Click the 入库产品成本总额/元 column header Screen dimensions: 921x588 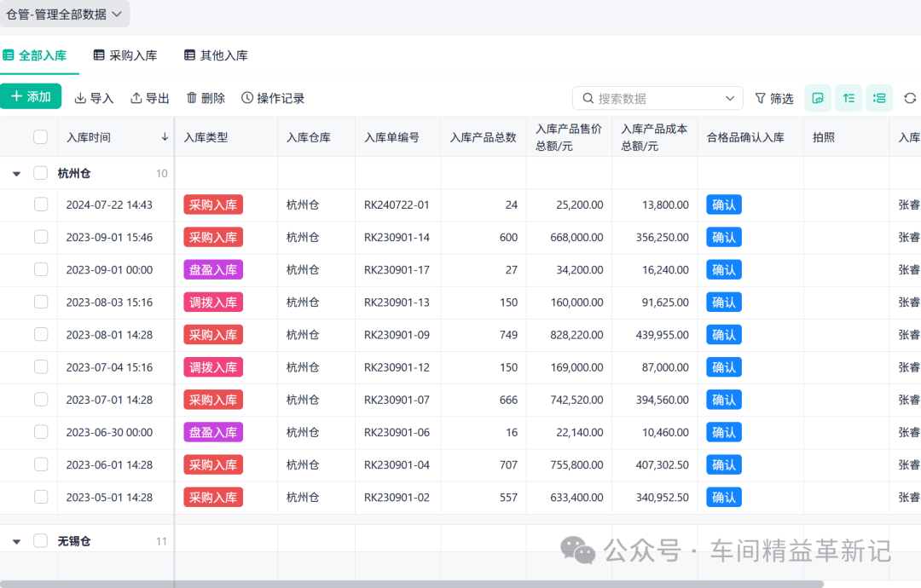[655, 136]
